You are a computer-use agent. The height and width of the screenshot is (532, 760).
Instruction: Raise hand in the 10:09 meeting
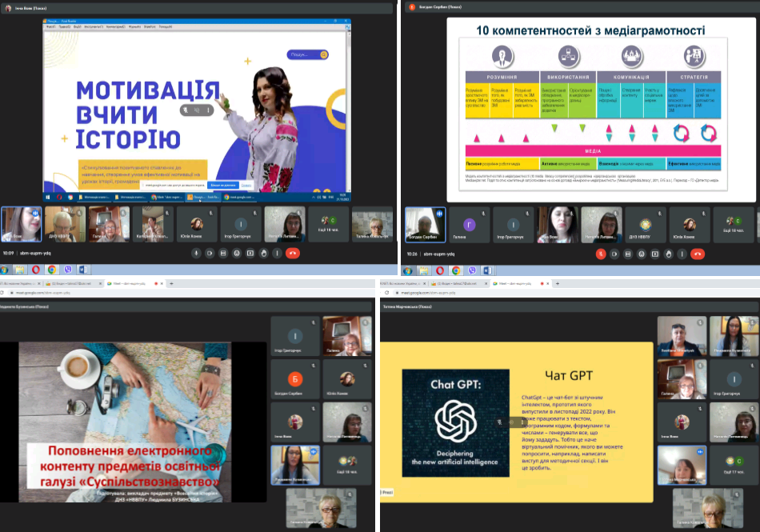[x=264, y=253]
